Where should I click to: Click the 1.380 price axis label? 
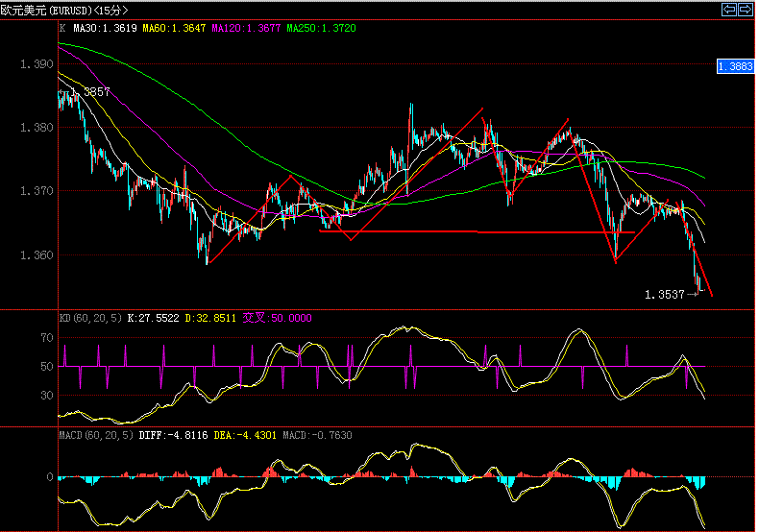37,127
